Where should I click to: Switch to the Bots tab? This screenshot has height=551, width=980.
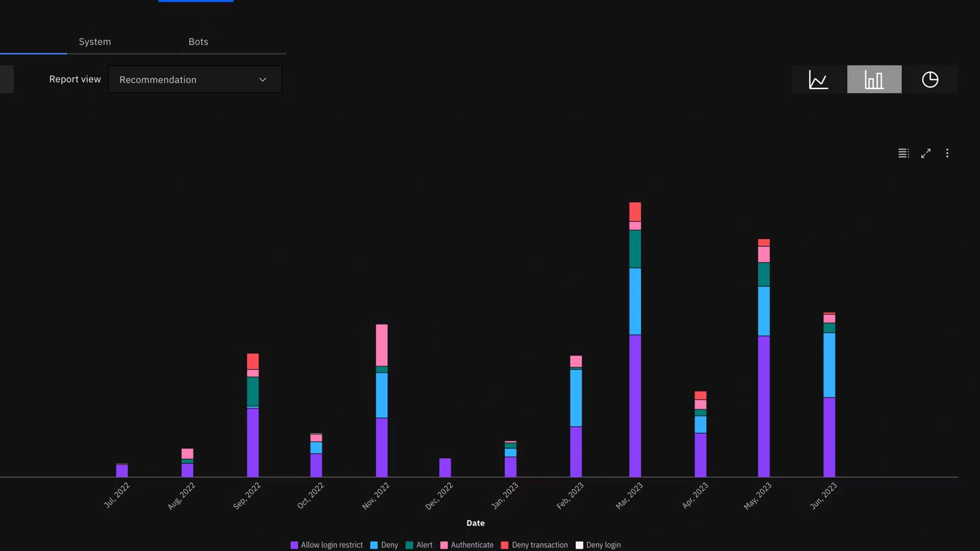(x=198, y=42)
